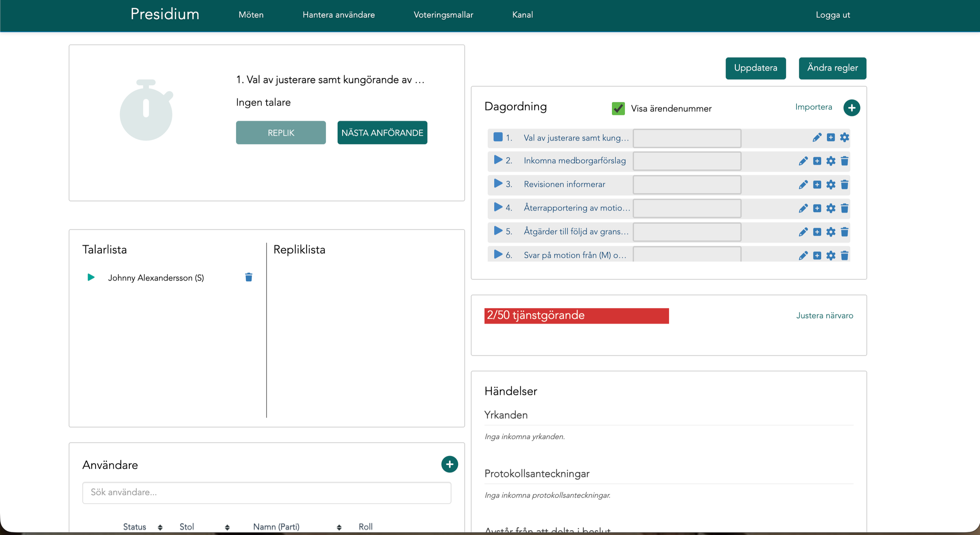Viewport: 980px width, 535px height.
Task: Click the red tjänstgörande attendance bar
Action: [x=576, y=316]
